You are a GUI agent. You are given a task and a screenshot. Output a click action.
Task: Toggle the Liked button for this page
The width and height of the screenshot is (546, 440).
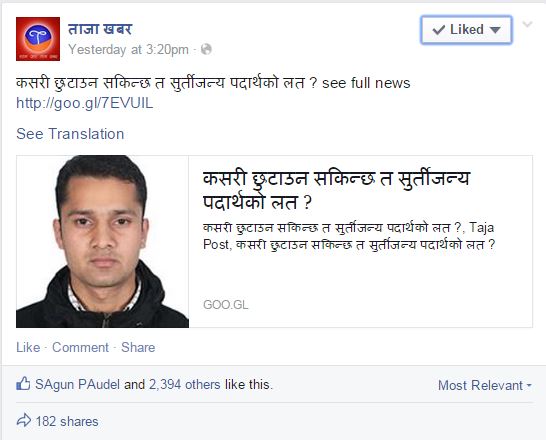(466, 30)
